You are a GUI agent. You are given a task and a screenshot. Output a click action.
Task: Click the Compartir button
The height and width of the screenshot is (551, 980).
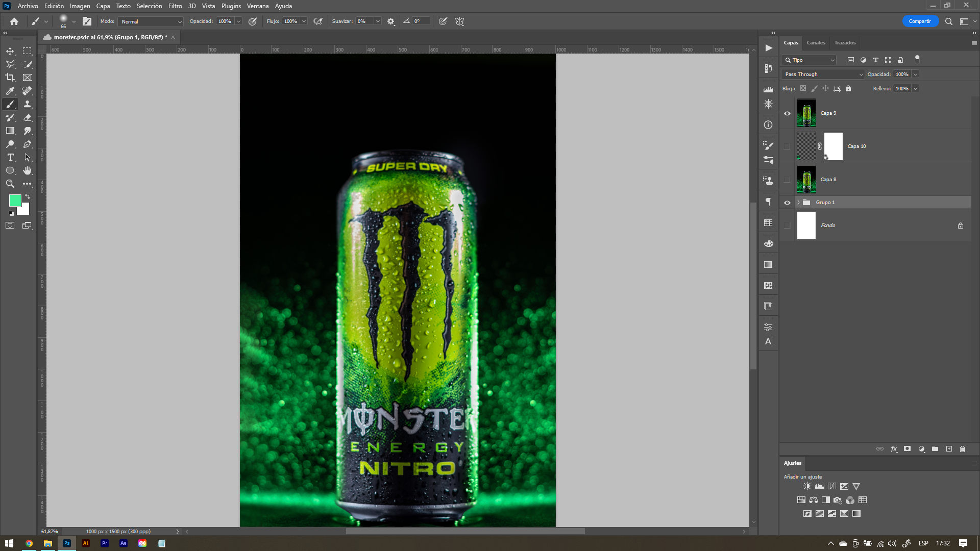click(x=920, y=21)
